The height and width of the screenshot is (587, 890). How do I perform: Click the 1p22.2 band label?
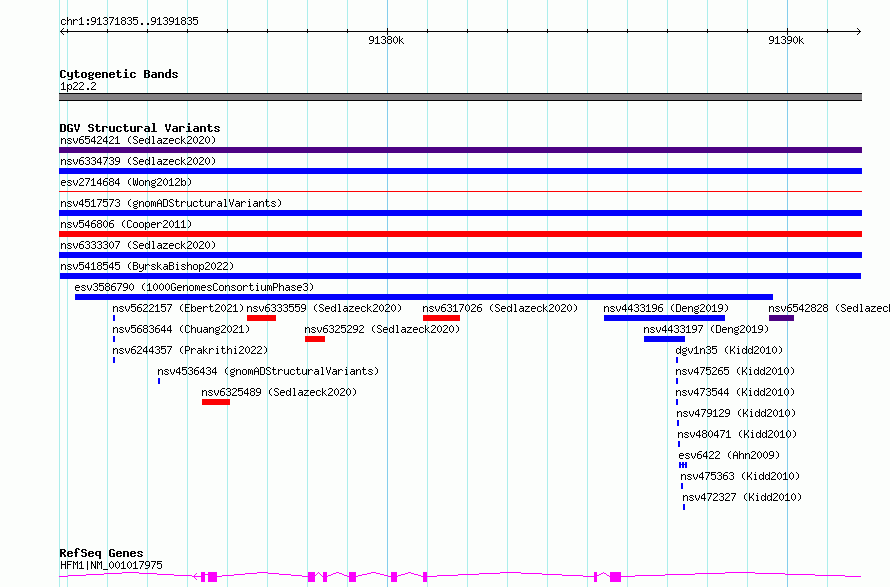pyautogui.click(x=78, y=86)
